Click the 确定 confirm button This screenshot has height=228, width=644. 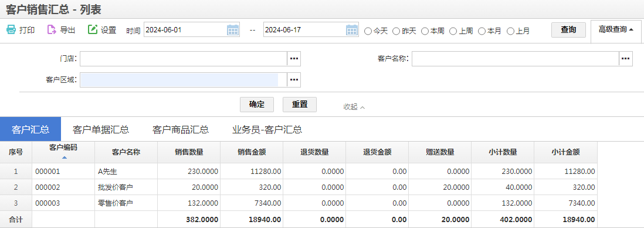pos(257,105)
